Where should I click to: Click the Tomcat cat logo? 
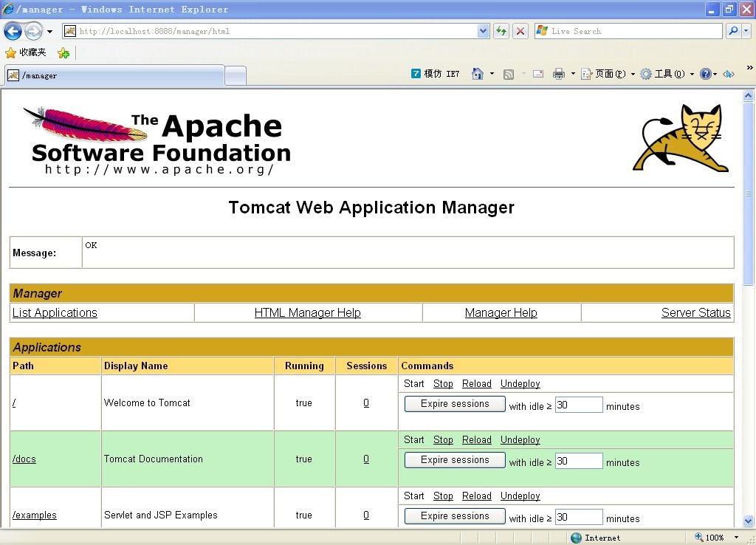click(x=681, y=138)
